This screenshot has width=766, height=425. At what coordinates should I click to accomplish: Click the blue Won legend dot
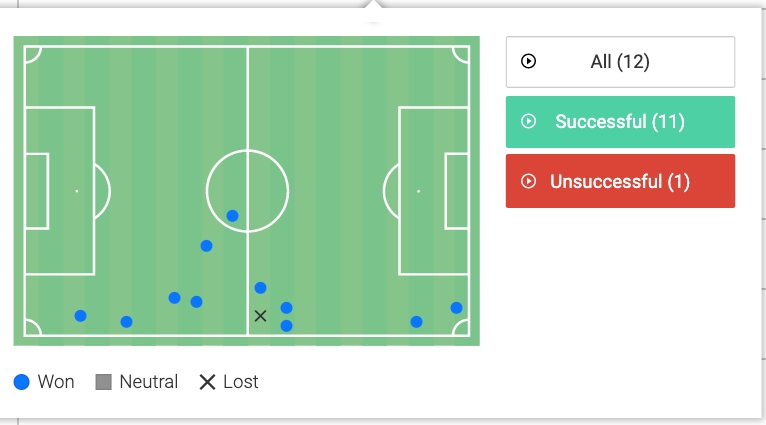[x=22, y=382]
